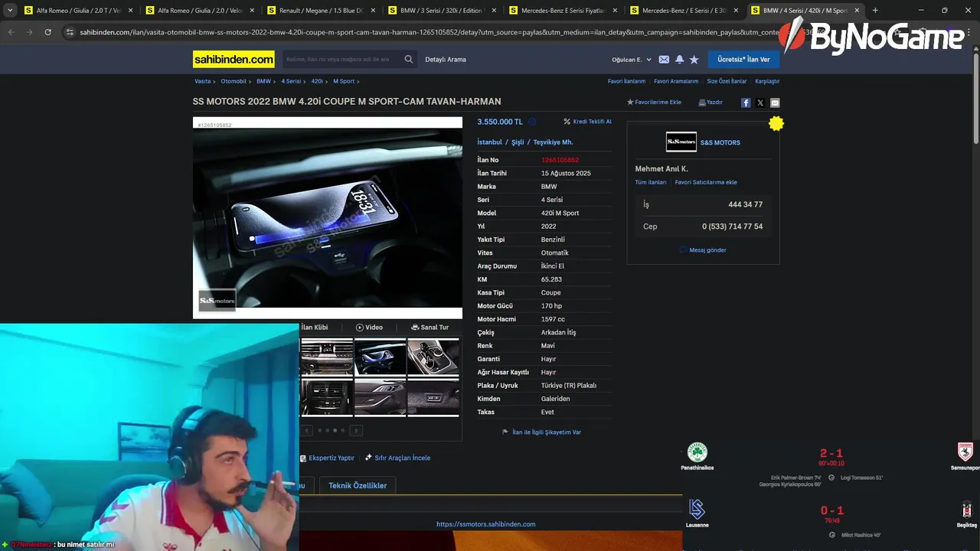Click the browser address bar URL
Image resolution: width=980 pixels, height=551 pixels.
[x=429, y=32]
